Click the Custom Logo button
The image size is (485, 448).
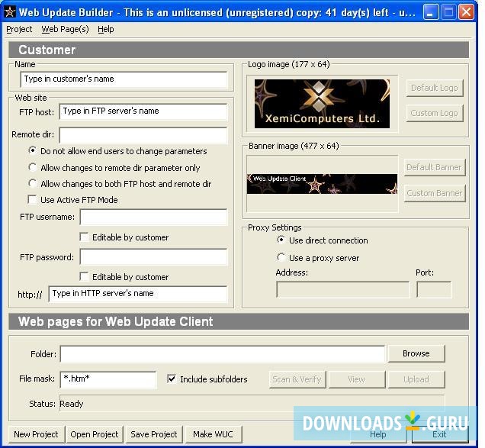[435, 113]
